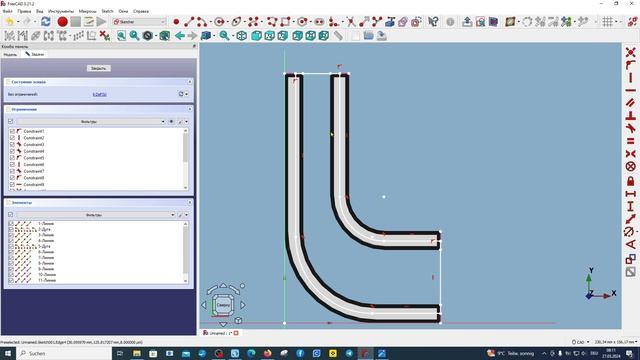Select the Create Slot tool
This screenshot has height=360, width=640.
pos(319,22)
